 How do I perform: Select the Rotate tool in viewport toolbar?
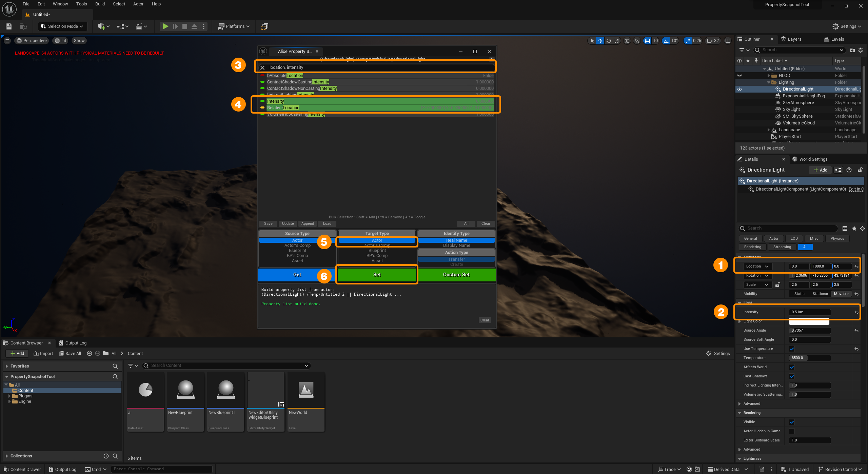609,40
